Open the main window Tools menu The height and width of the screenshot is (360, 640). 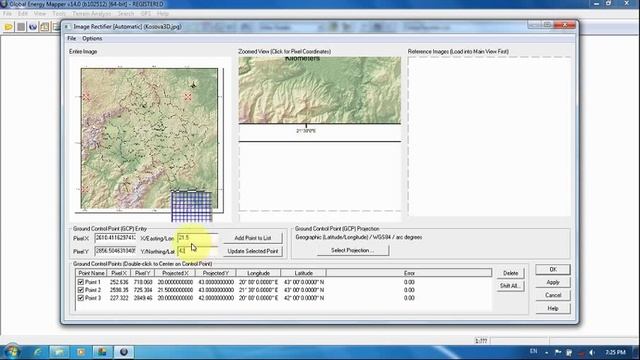[59, 13]
